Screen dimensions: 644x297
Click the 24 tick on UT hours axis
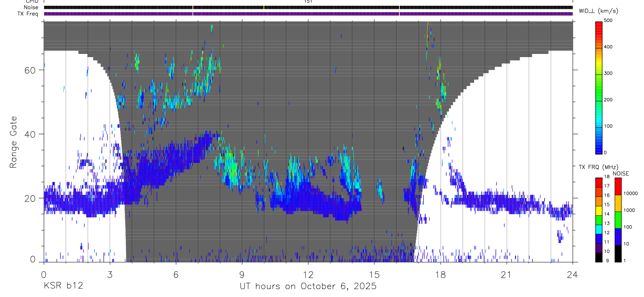572,274
